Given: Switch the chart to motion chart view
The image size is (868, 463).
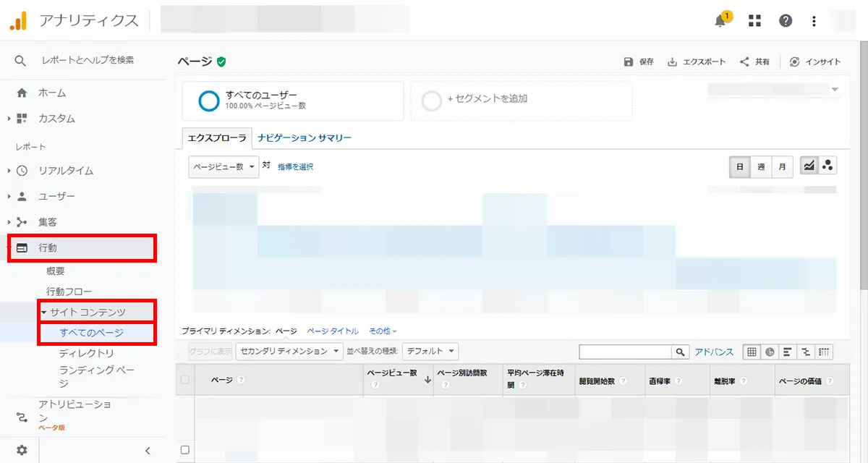Looking at the screenshot, I should click(x=827, y=165).
